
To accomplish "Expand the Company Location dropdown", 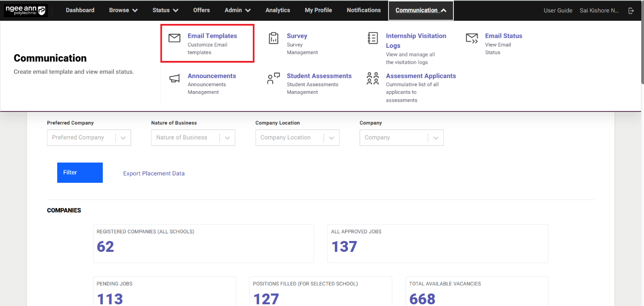I will [x=331, y=138].
